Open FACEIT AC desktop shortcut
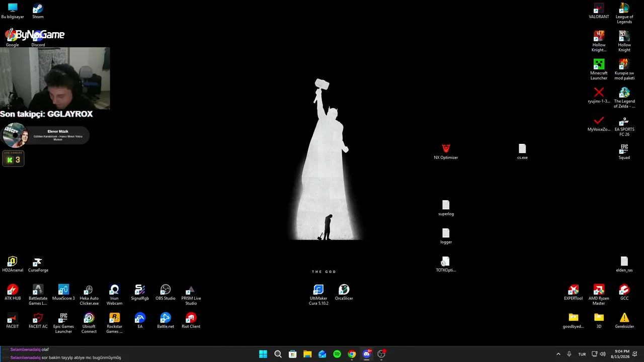This screenshot has height=362, width=644. [38, 321]
